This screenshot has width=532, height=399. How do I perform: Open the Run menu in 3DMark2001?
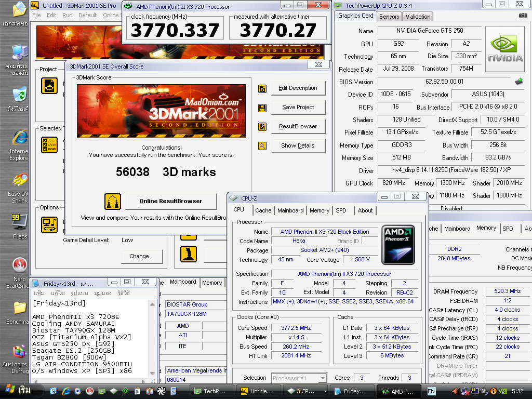(67, 15)
